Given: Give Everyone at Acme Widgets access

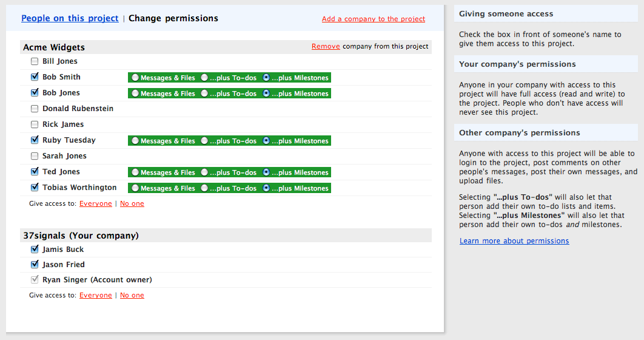Looking at the screenshot, I should [x=96, y=203].
